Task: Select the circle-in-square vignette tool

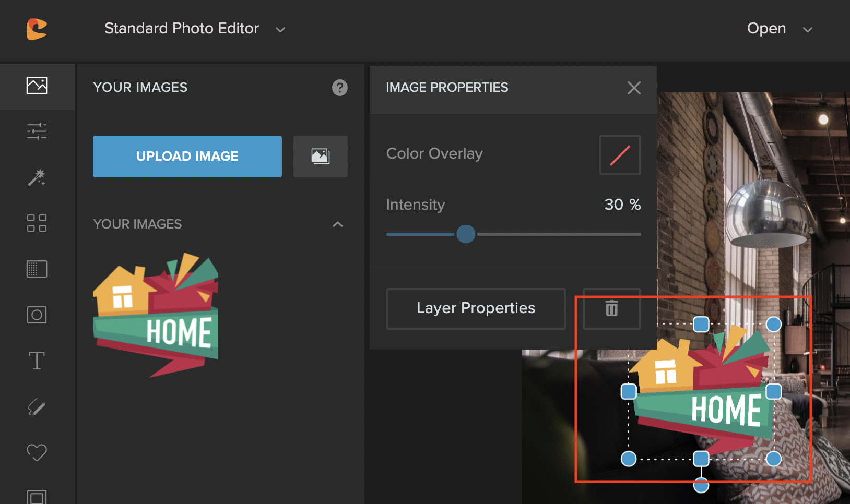Action: [37, 315]
